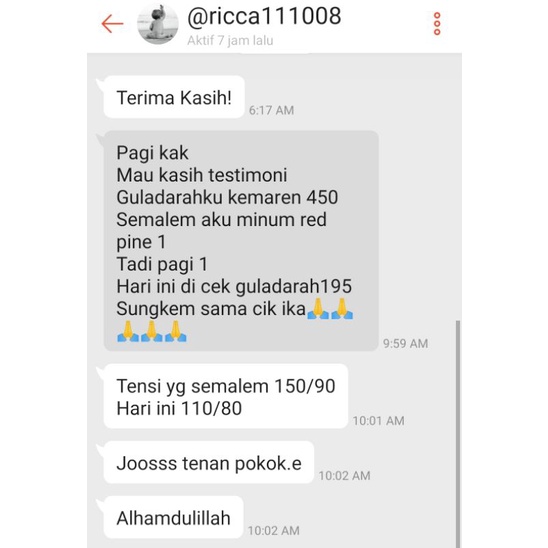548x548 pixels.
Task: Tap the "Aktif 7 jam lalu" status text
Action: pos(230,41)
